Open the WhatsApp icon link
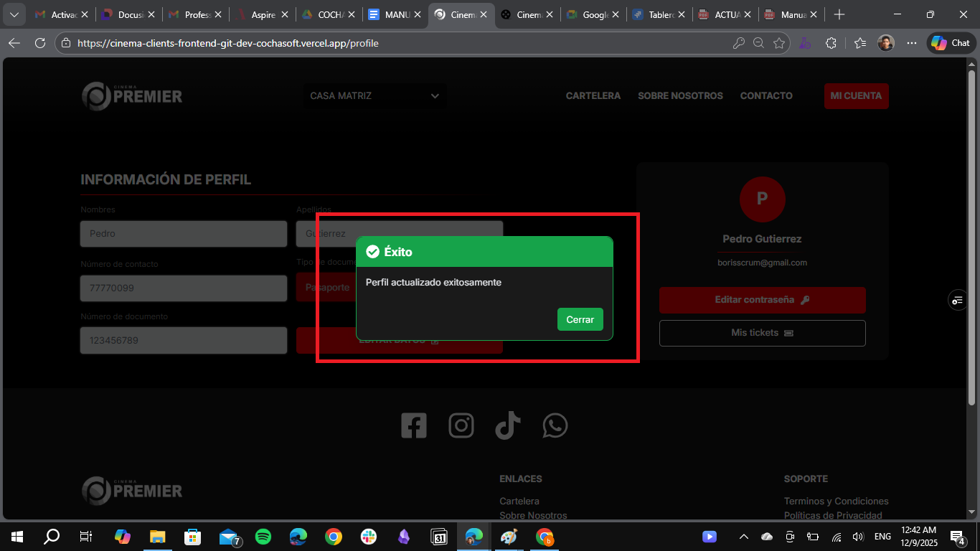 (555, 425)
